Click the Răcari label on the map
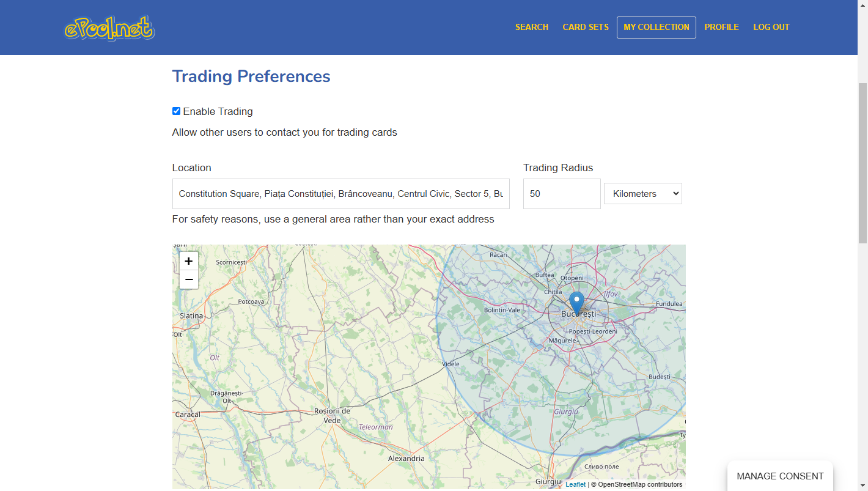 [x=498, y=254]
